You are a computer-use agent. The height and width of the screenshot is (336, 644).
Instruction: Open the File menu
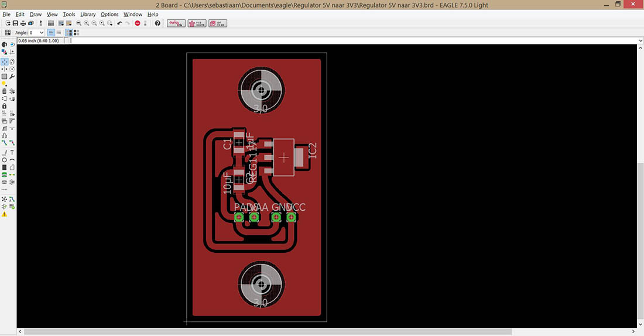6,15
